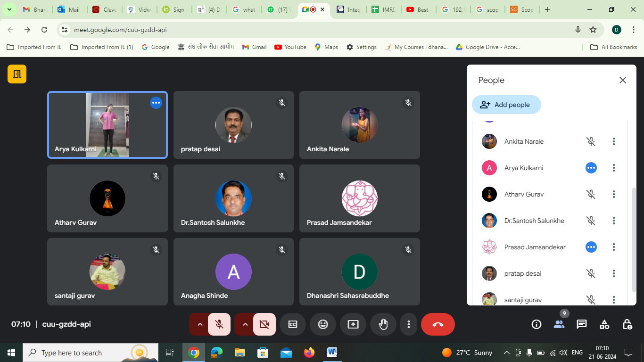Open the Gmail bookmark

(x=255, y=47)
